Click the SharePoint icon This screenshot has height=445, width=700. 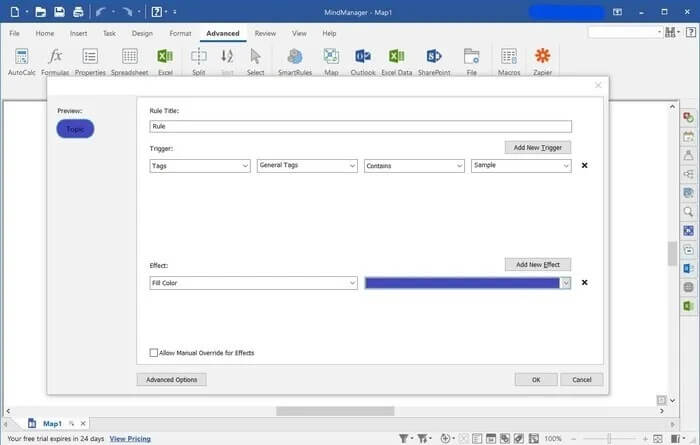pos(434,62)
